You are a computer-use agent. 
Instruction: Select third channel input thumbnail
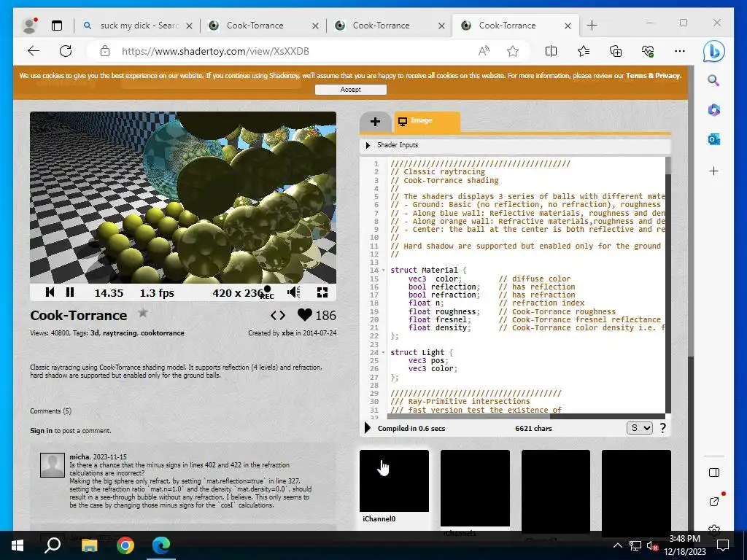555,491
